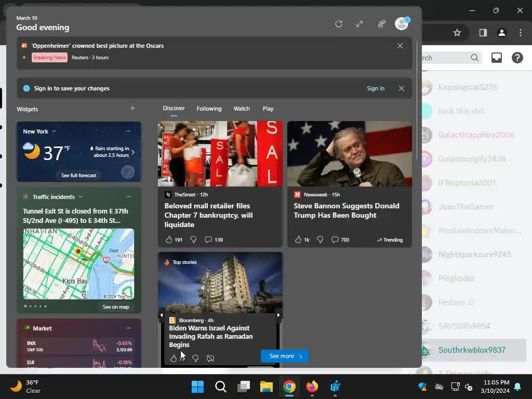The width and height of the screenshot is (532, 399).
Task: Dismiss the Oppenheimer breaking news banner
Action: tap(400, 46)
